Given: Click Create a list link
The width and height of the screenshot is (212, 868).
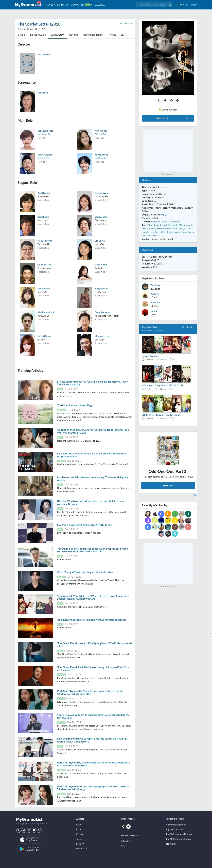Looking at the screenshot, I should tap(188, 327).
